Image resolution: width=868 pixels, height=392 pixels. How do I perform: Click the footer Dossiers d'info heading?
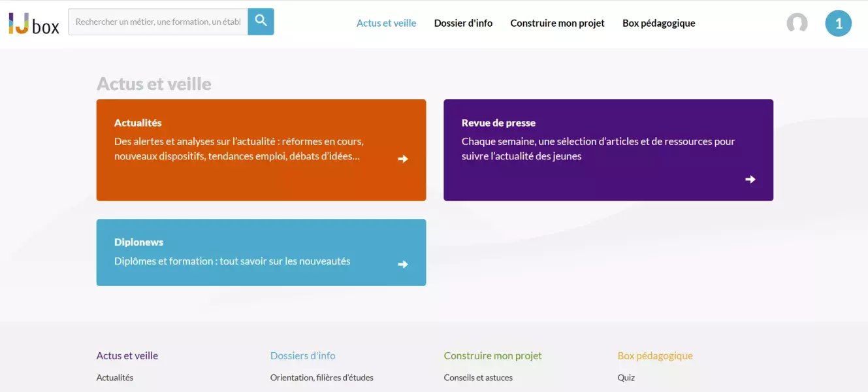[302, 356]
